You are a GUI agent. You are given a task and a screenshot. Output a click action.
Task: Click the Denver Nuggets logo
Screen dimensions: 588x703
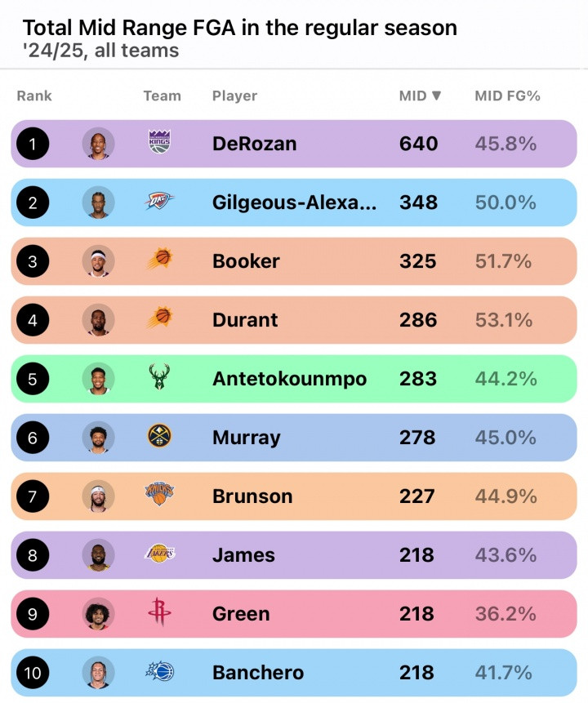pyautogui.click(x=159, y=436)
